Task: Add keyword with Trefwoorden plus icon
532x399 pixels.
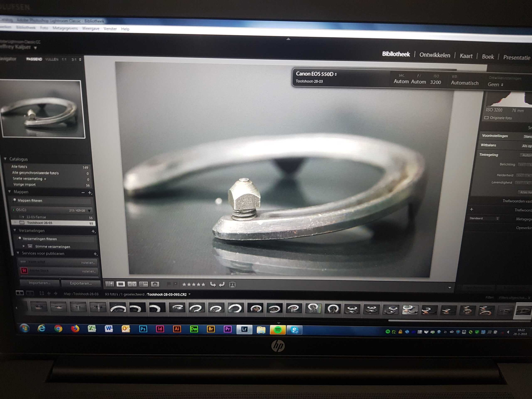Action: [471, 209]
